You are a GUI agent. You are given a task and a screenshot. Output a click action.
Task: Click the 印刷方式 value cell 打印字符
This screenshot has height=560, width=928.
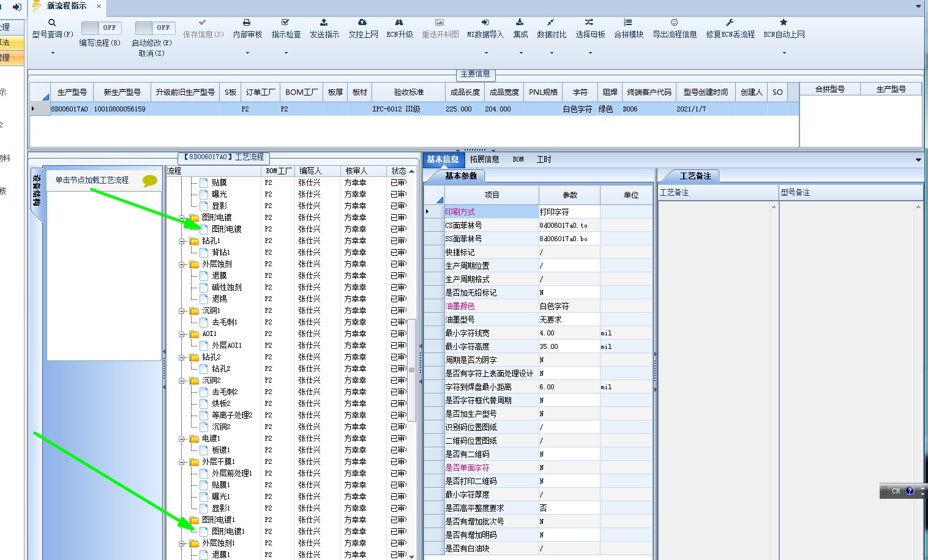point(569,212)
